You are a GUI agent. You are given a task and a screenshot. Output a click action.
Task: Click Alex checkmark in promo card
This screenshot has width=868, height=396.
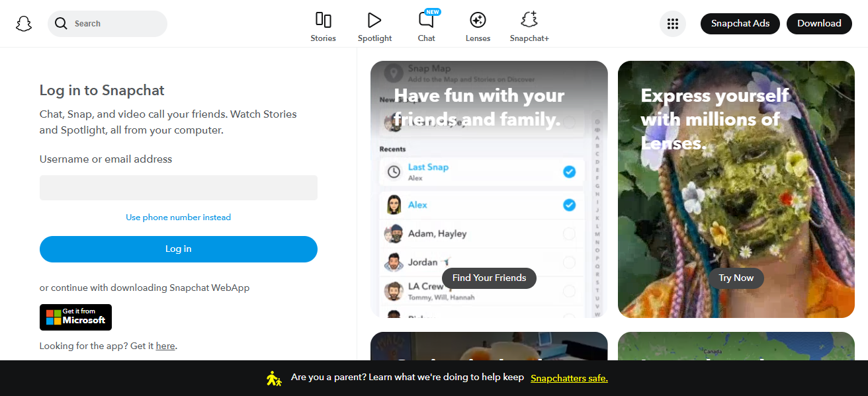[x=570, y=205]
